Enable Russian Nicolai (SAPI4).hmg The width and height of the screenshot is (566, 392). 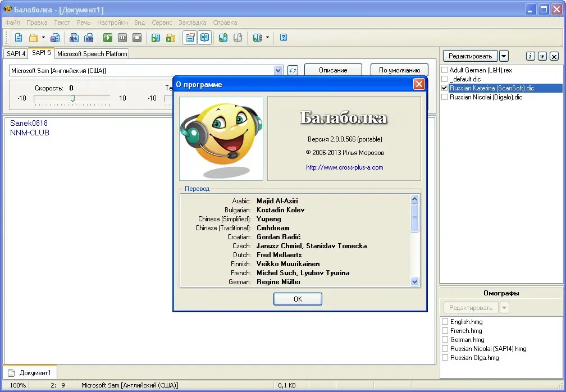coord(445,349)
